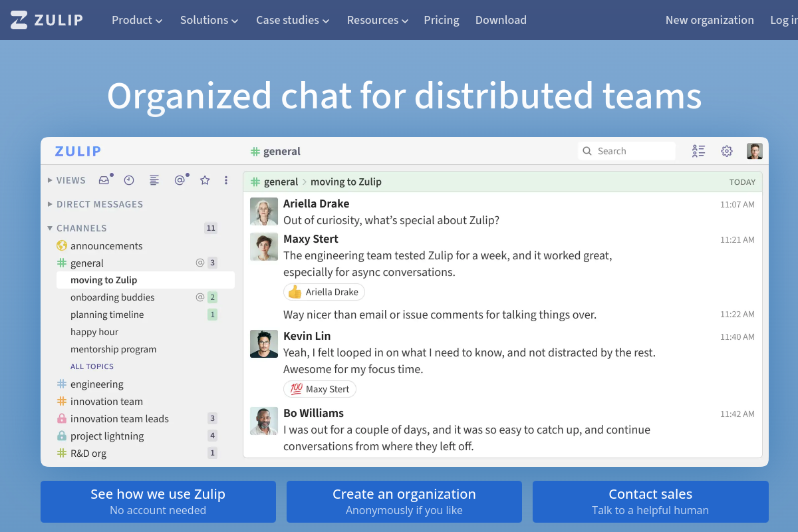Select the combined feed icon
This screenshot has height=532, width=798.
[154, 180]
